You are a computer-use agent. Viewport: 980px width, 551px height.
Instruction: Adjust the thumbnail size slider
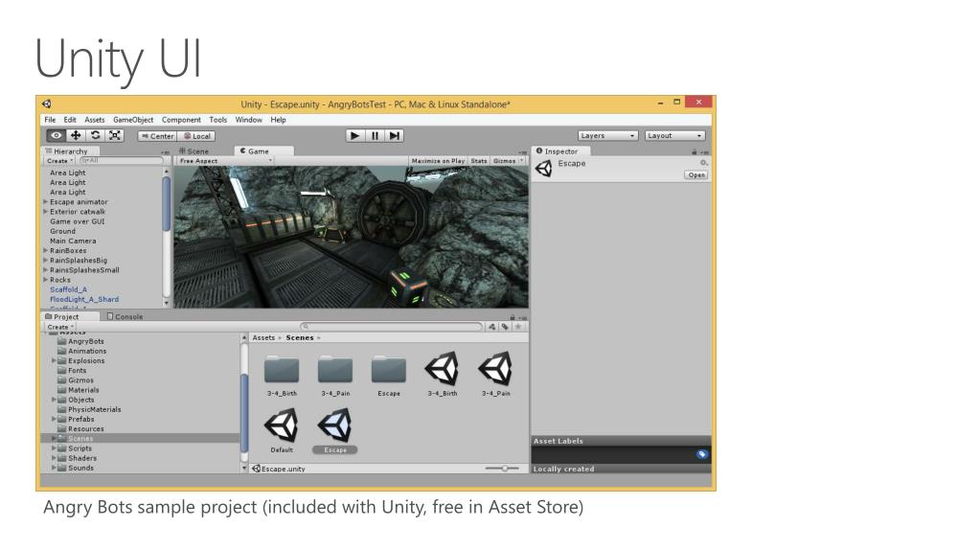pyautogui.click(x=503, y=469)
